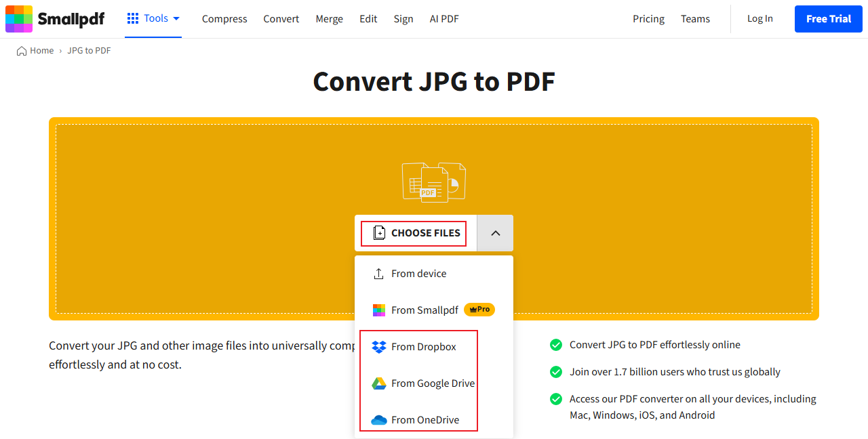This screenshot has width=868, height=439.
Task: Click the green checkmark beside 1.7 billion users
Action: click(x=556, y=371)
